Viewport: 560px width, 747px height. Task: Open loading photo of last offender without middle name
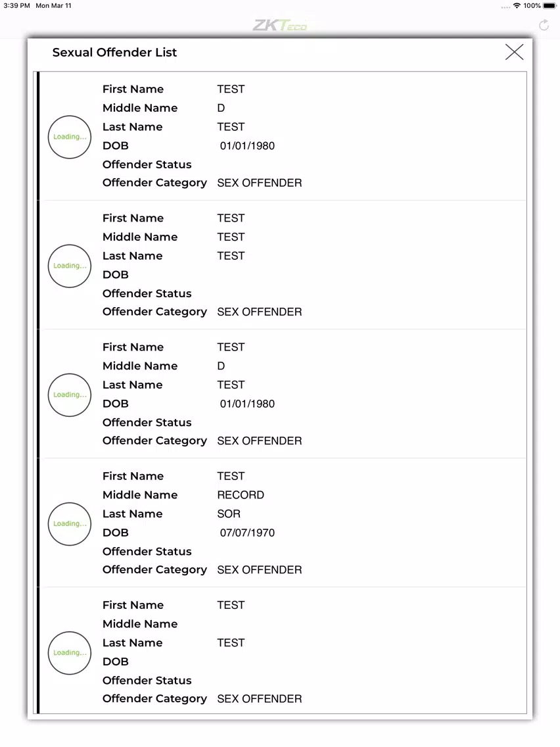point(70,653)
